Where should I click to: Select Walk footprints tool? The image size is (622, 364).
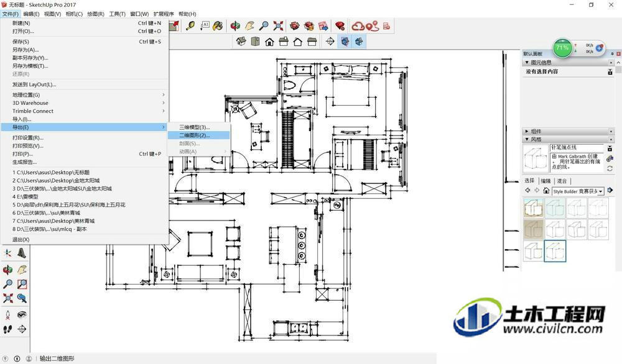point(7,329)
